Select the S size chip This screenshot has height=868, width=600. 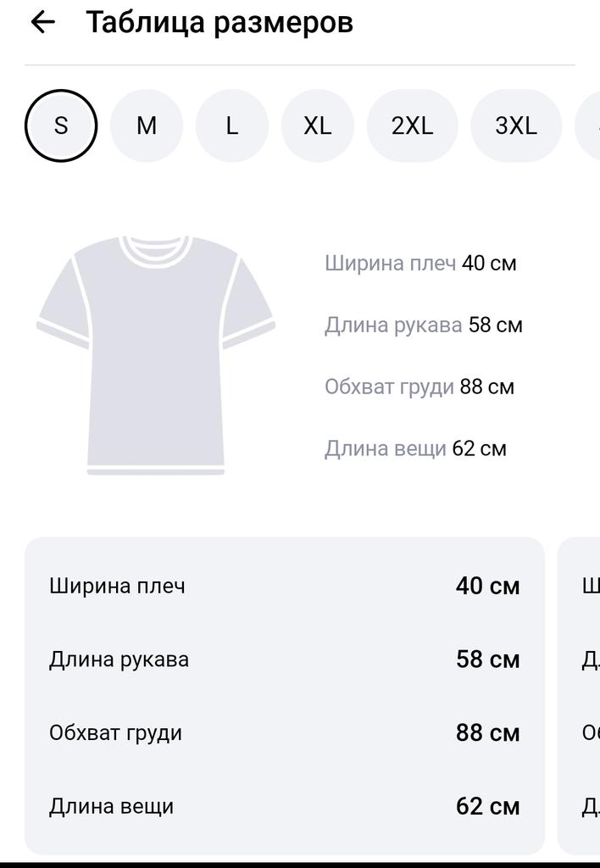(x=61, y=125)
